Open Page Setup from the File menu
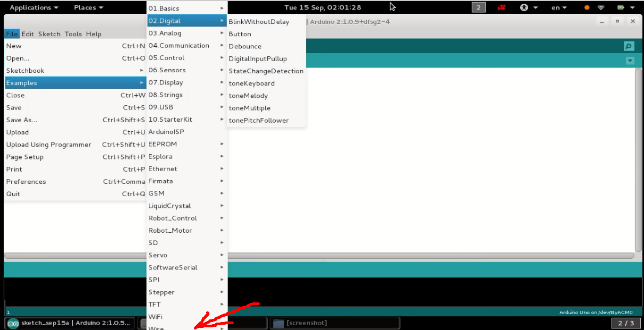 [x=75, y=157]
